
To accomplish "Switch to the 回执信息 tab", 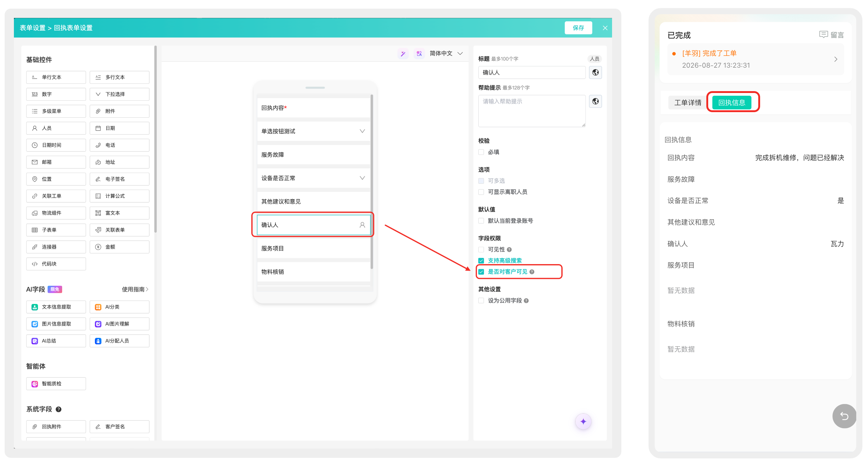I will click(x=732, y=103).
